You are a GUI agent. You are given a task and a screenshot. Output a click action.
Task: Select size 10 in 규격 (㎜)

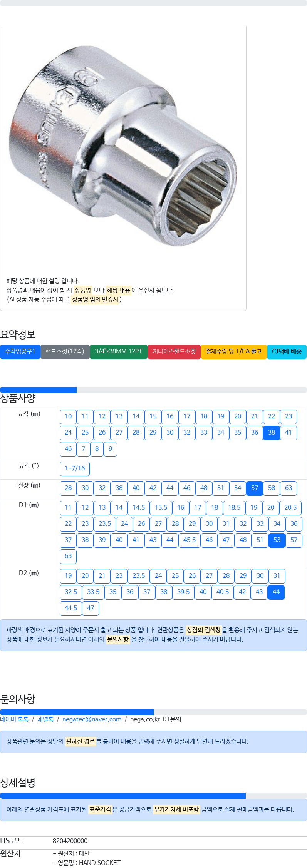(68, 416)
